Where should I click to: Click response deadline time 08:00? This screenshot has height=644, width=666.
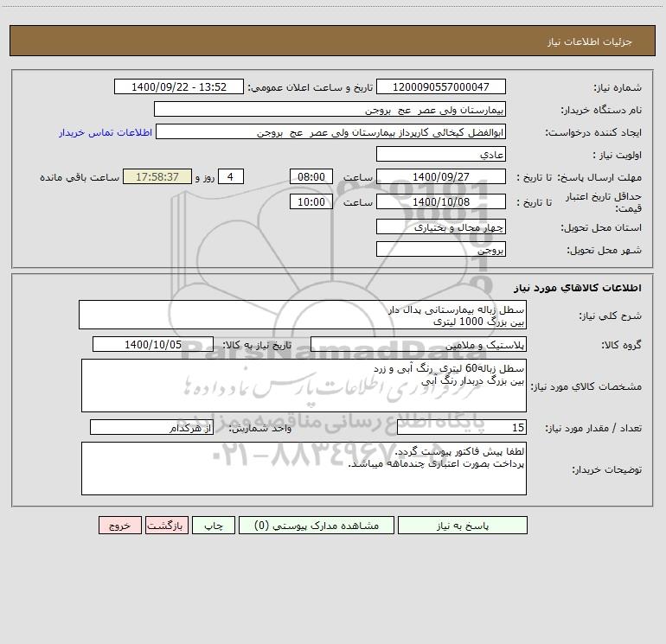[x=311, y=176]
